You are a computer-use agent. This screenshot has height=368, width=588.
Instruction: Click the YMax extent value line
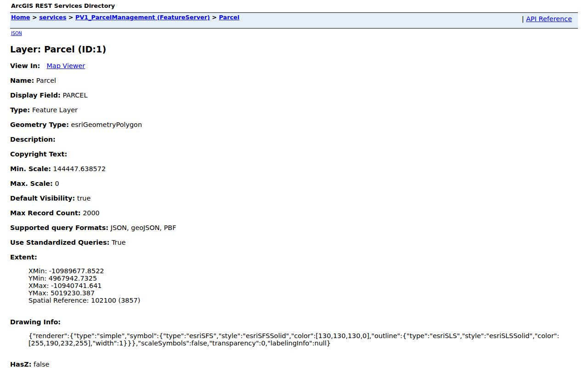coord(62,293)
